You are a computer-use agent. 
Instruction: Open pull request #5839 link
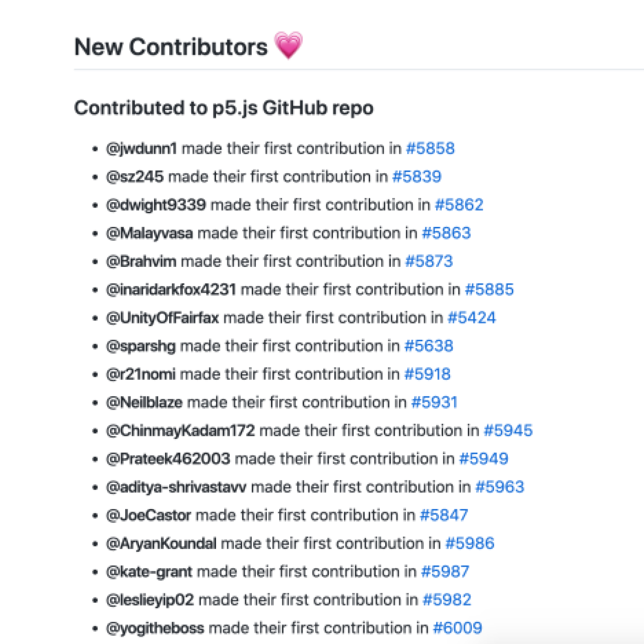click(417, 177)
